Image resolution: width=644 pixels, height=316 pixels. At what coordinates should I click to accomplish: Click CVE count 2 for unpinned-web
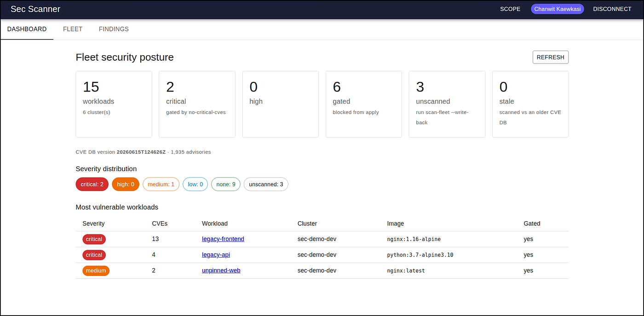[154, 270]
